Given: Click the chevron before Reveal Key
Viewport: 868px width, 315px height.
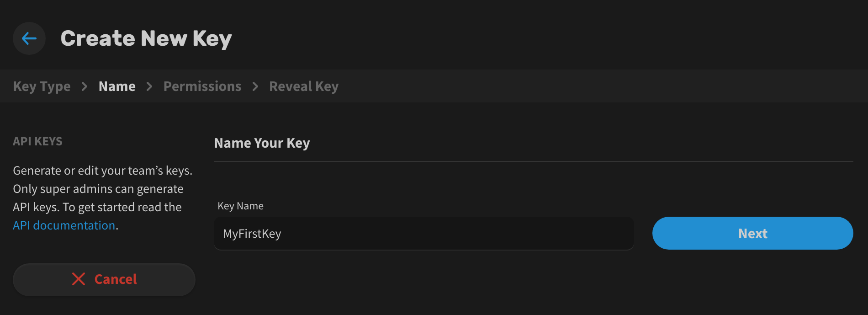Looking at the screenshot, I should (255, 86).
